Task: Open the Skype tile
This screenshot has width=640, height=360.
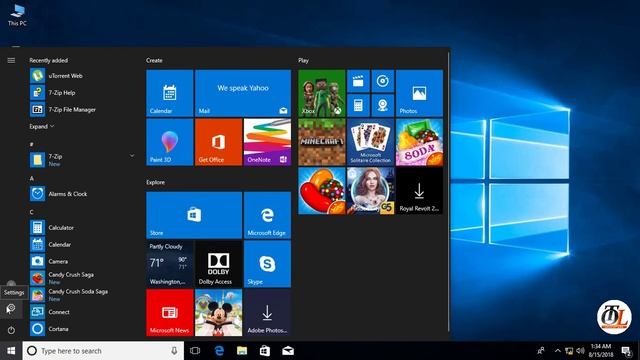Action: (x=267, y=264)
